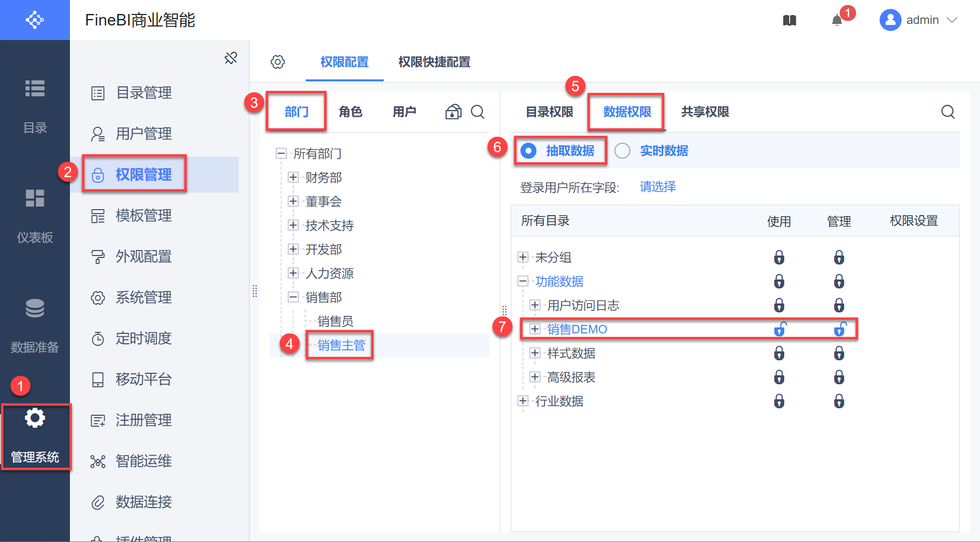Click the lock icon beside department search
The width and height of the screenshot is (980, 542).
(453, 112)
